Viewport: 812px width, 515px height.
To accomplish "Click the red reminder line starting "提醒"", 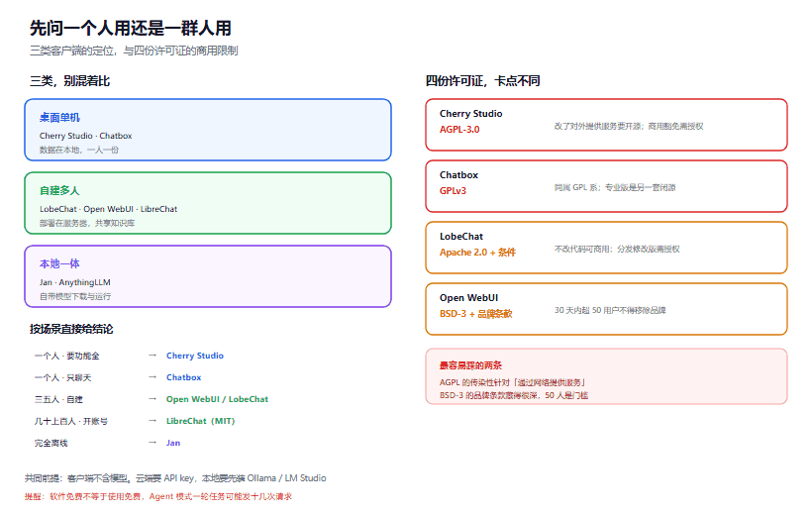I will tap(158, 496).
